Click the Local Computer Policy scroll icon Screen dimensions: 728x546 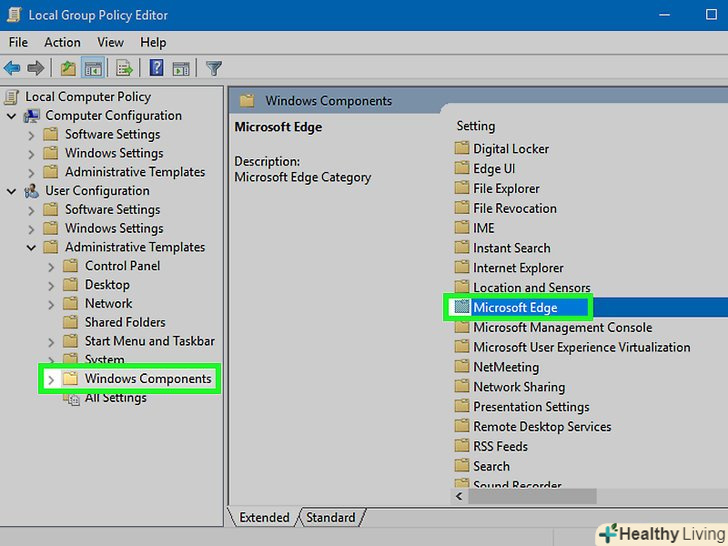(x=12, y=97)
